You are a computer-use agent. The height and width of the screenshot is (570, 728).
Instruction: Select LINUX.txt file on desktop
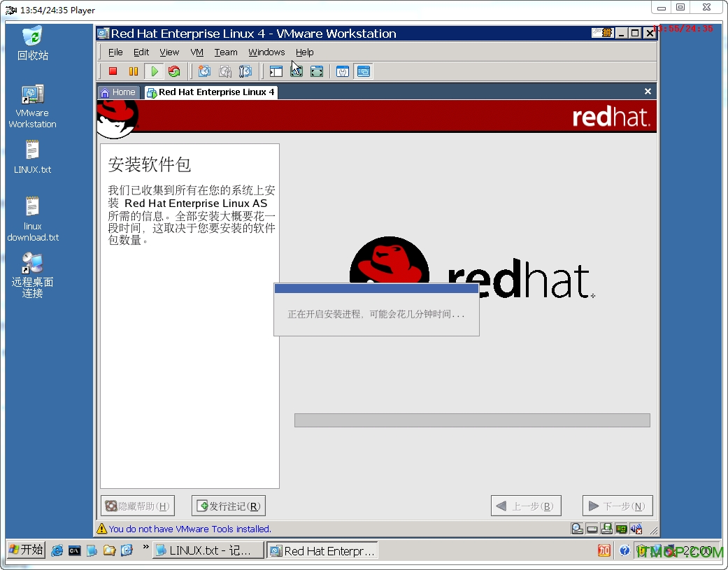pos(32,158)
